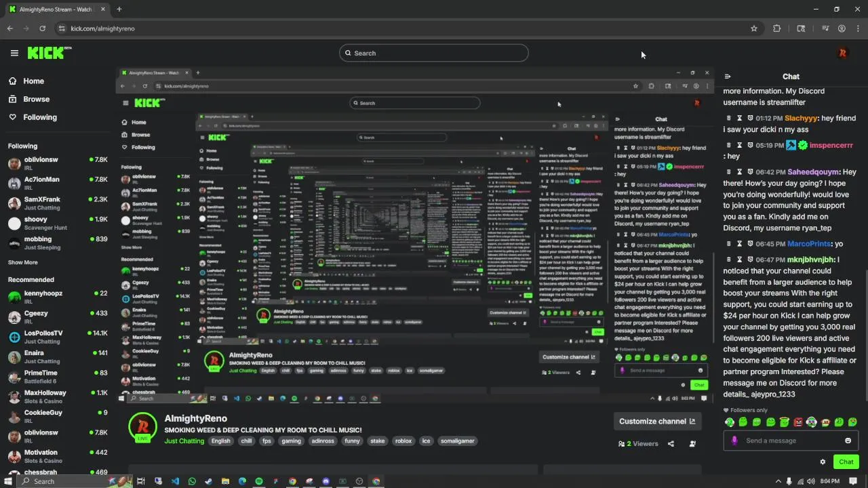Send message with green Chat button
Viewport: 868px width, 488px height.
point(846,462)
